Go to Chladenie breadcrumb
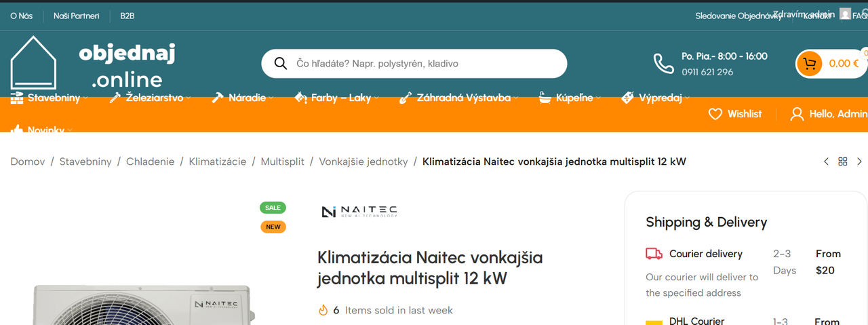This screenshot has height=325, width=868. tap(150, 161)
